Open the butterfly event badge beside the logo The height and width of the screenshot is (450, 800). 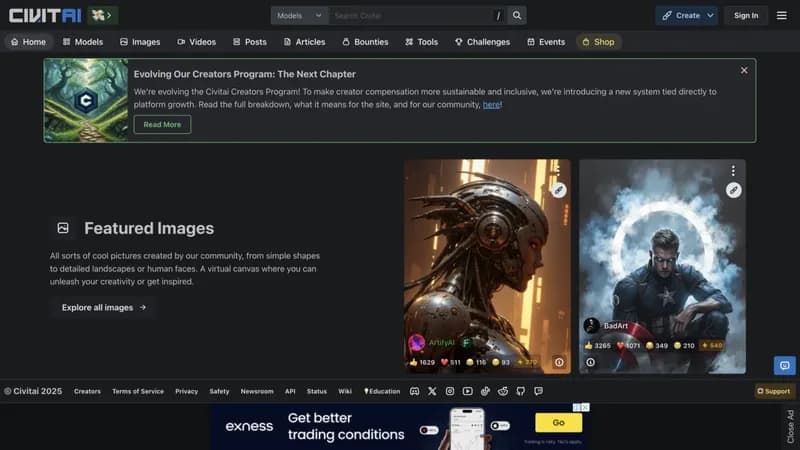click(103, 15)
